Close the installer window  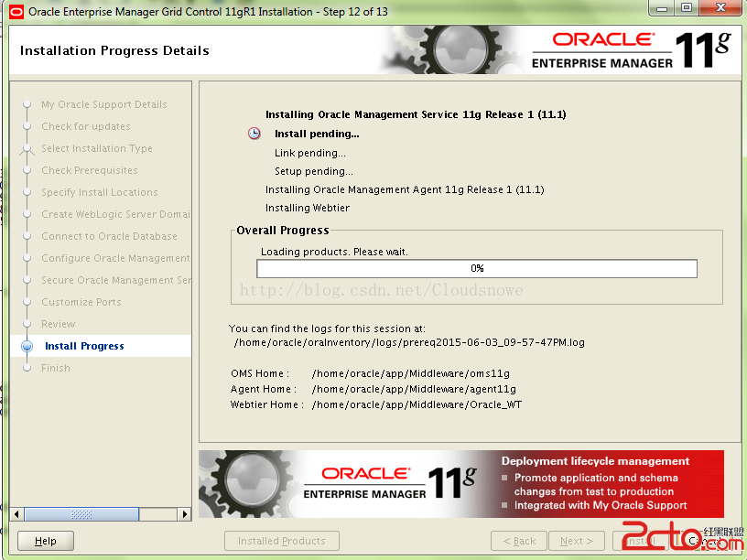tap(720, 7)
